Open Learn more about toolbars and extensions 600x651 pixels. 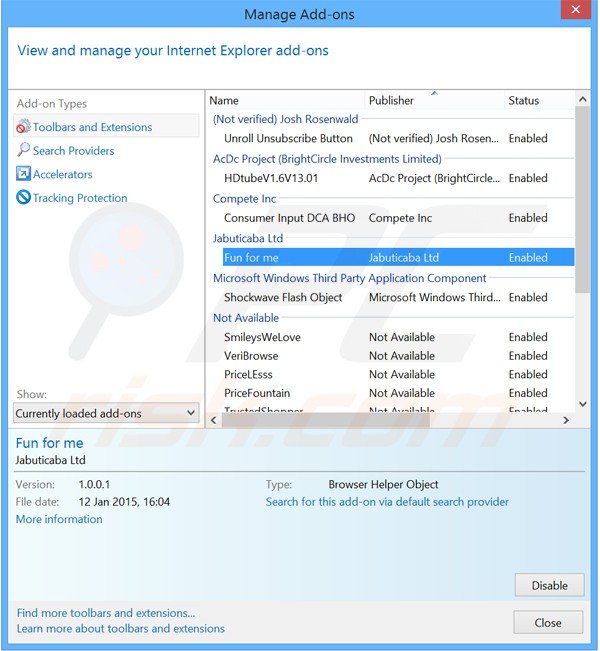(120, 629)
